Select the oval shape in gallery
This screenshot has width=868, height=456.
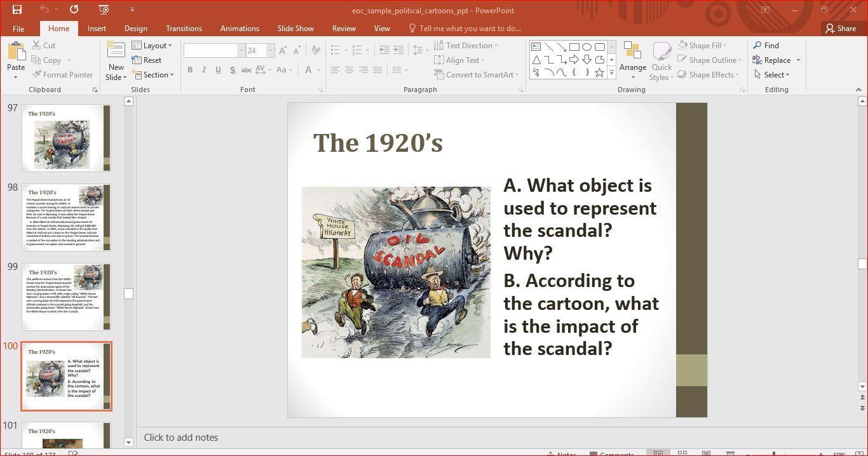point(587,47)
